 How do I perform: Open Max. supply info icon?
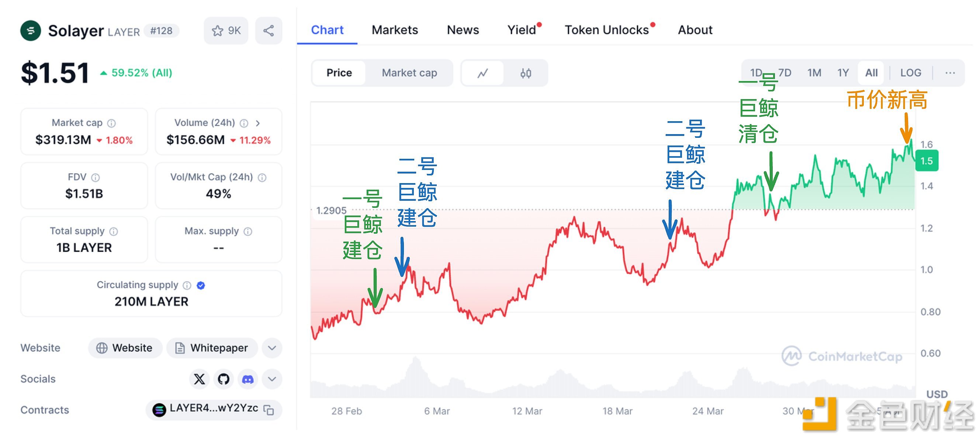coord(248,231)
